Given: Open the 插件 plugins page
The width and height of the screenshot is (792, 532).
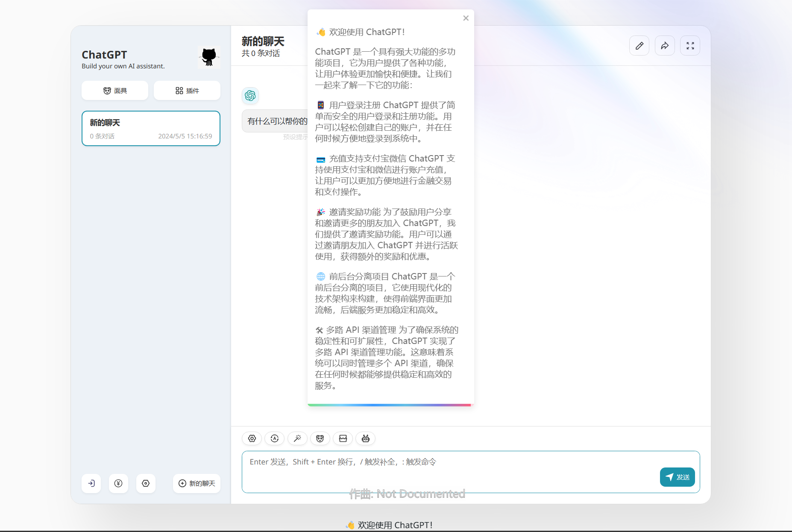Looking at the screenshot, I should (x=187, y=91).
